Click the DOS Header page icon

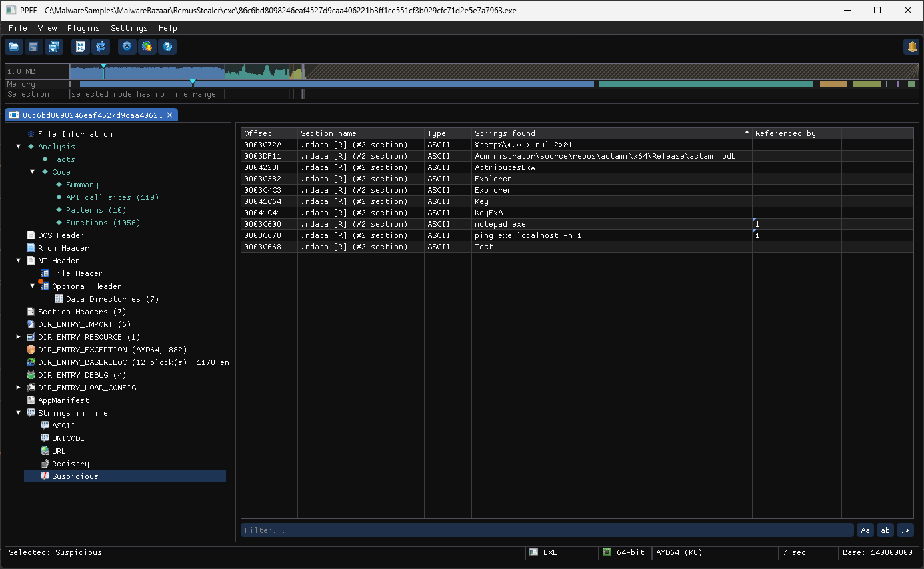pos(31,235)
